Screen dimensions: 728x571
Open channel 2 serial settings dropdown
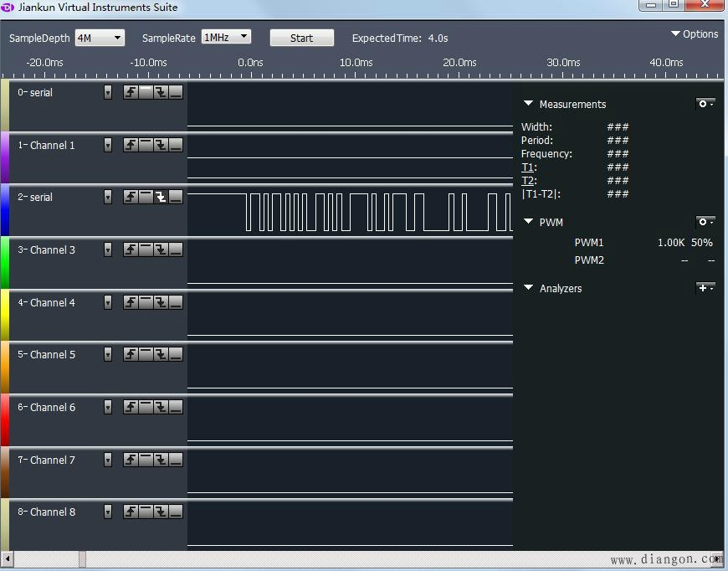(108, 197)
